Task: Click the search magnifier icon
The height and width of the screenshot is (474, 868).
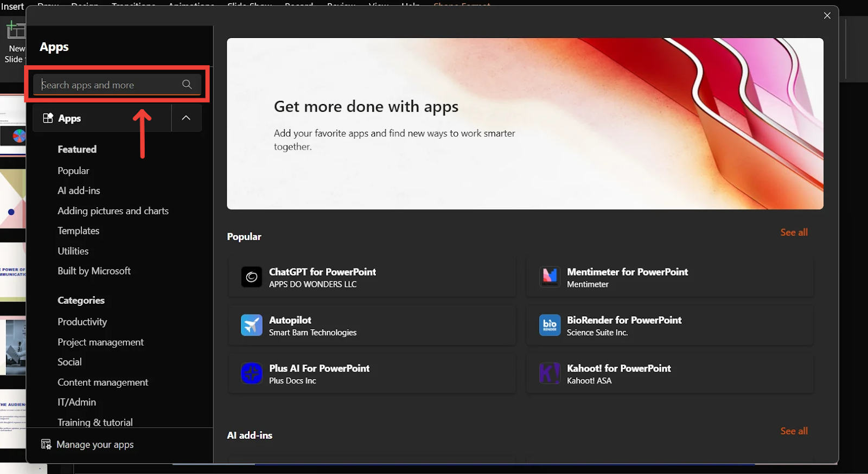Action: click(x=187, y=84)
